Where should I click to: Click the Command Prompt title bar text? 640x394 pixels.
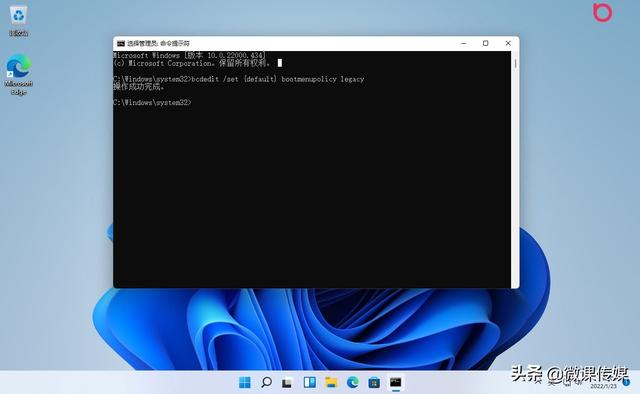click(158, 43)
